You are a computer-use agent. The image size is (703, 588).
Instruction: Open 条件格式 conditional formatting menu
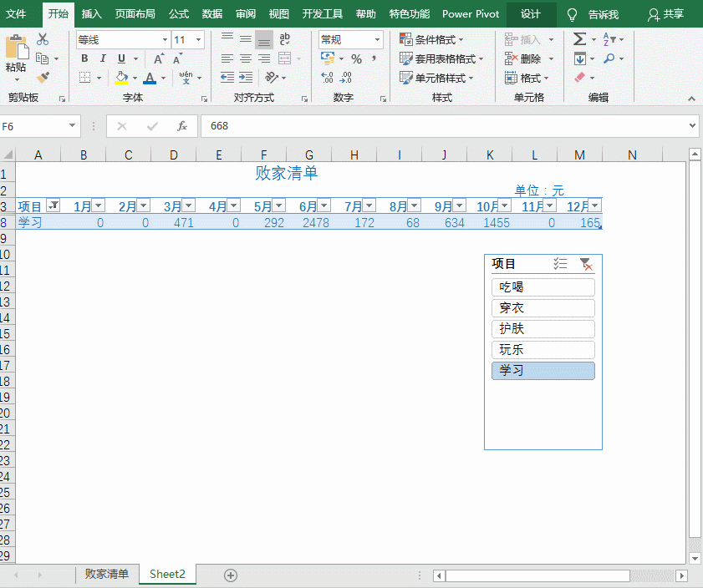coord(431,39)
